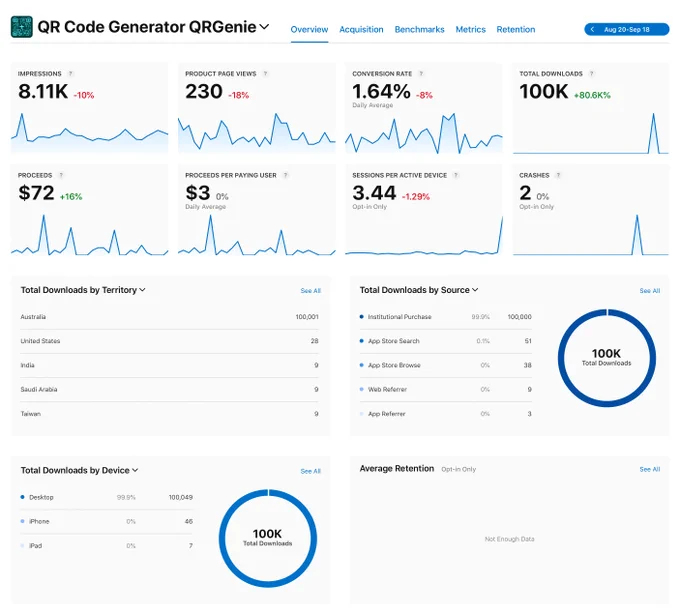680x613 pixels.
Task: Click See All in the Territory panel
Action: click(311, 290)
